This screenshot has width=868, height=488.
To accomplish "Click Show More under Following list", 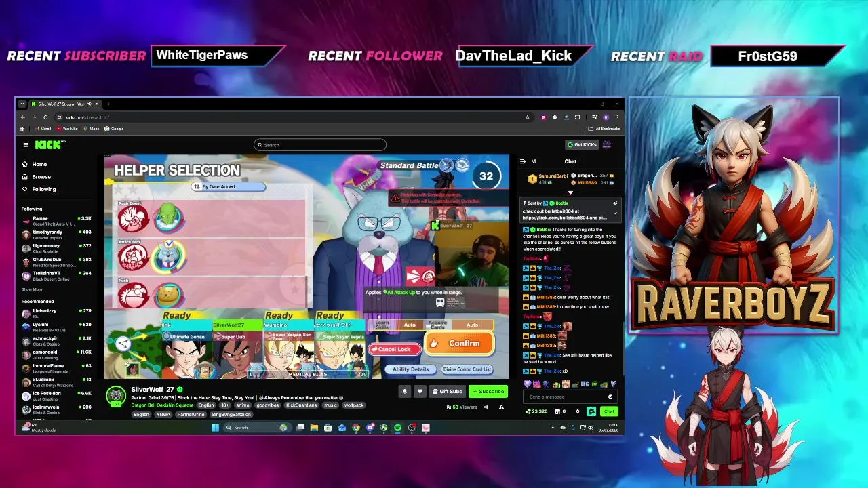I will pos(32,289).
